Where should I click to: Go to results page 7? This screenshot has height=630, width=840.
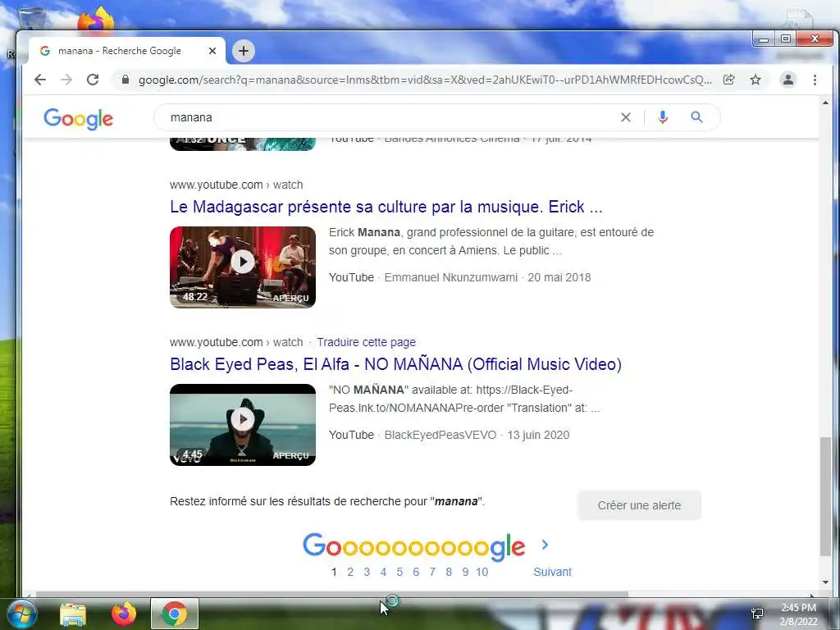432,572
